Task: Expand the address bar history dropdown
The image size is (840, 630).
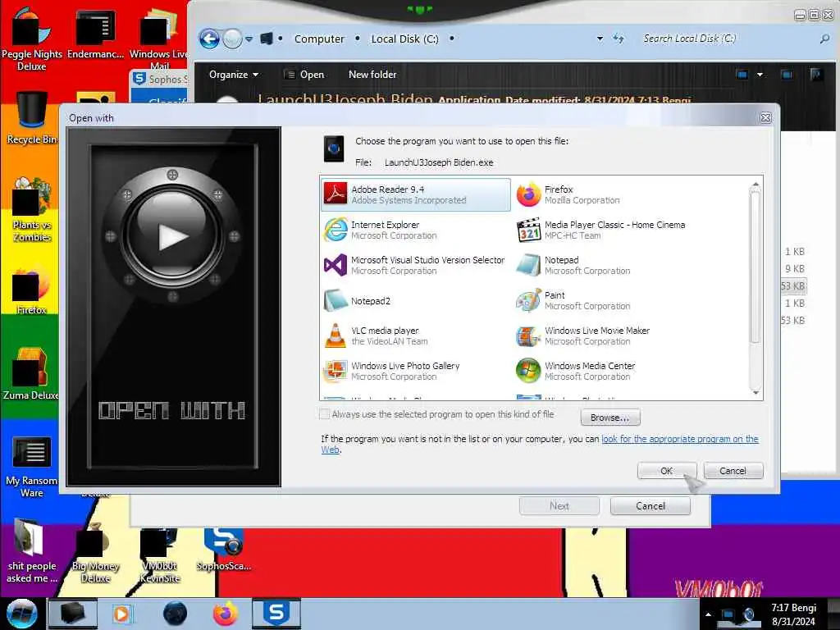Action: tap(600, 39)
